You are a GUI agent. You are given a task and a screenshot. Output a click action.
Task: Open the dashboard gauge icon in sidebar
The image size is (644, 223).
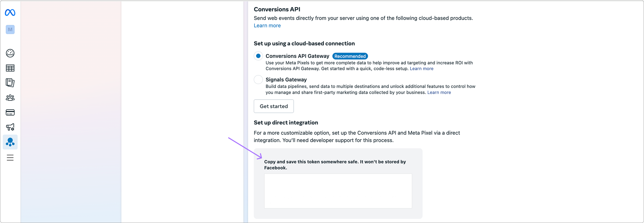tap(10, 53)
